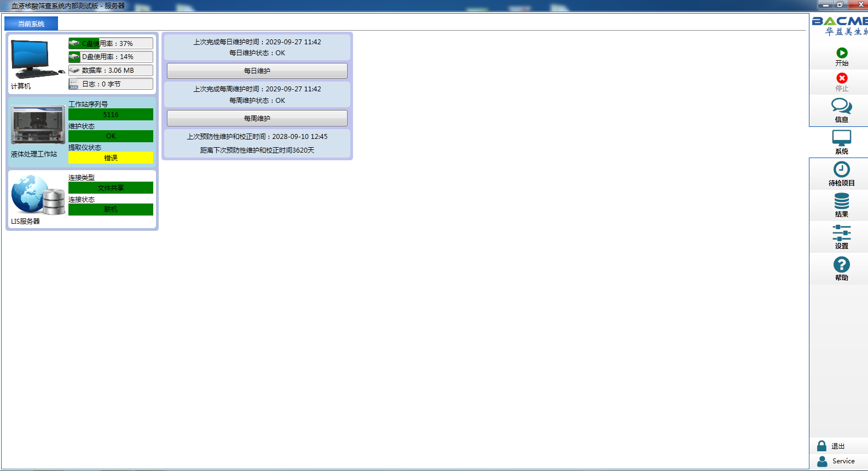Click the green Start (开始) icon
Screen dimensions: 868x471
pyautogui.click(x=842, y=53)
